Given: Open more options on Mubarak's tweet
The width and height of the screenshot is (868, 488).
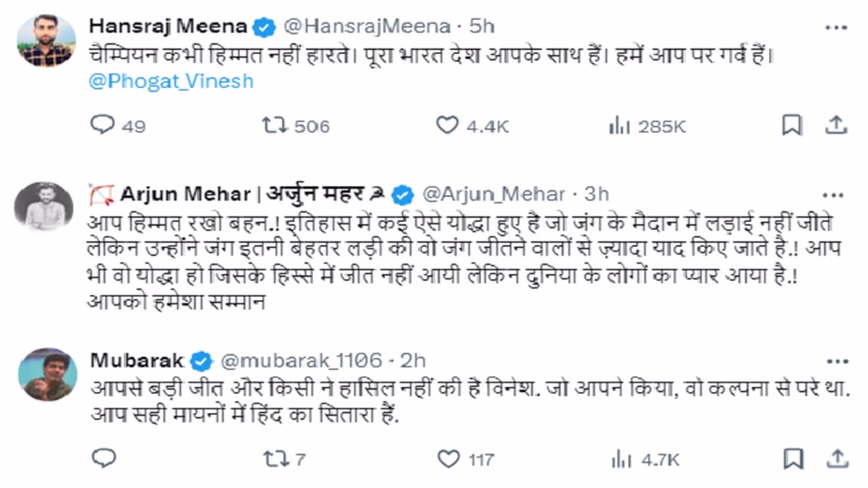Looking at the screenshot, I should coord(837,361).
